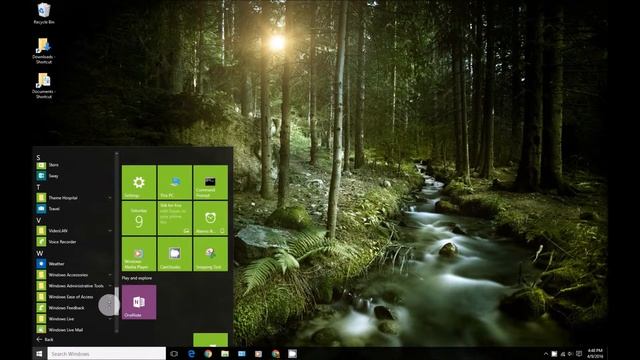The width and height of the screenshot is (640, 360).
Task: Click the letter S section header
Action: 38,157
